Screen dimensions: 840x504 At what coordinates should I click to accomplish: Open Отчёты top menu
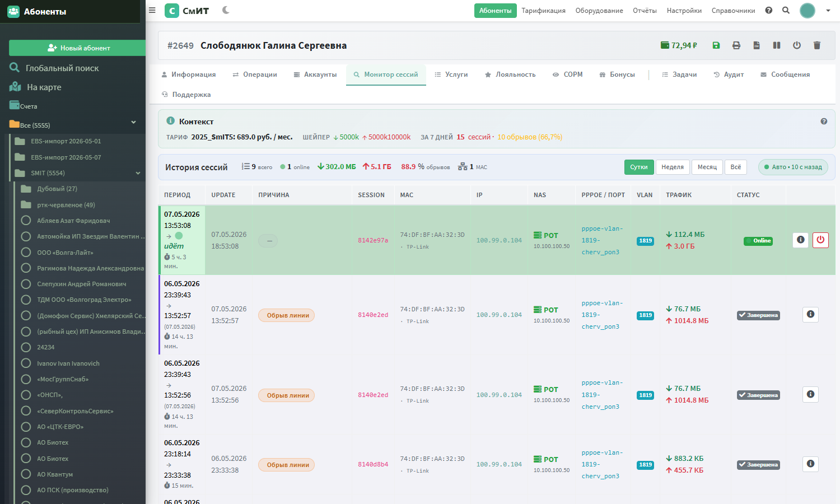click(x=645, y=11)
